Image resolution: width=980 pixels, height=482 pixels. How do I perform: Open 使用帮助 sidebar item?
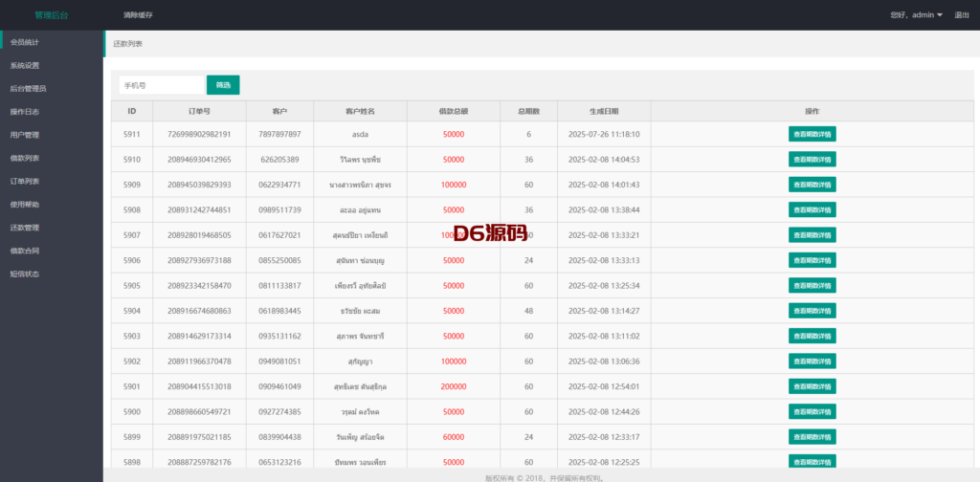[x=25, y=204]
